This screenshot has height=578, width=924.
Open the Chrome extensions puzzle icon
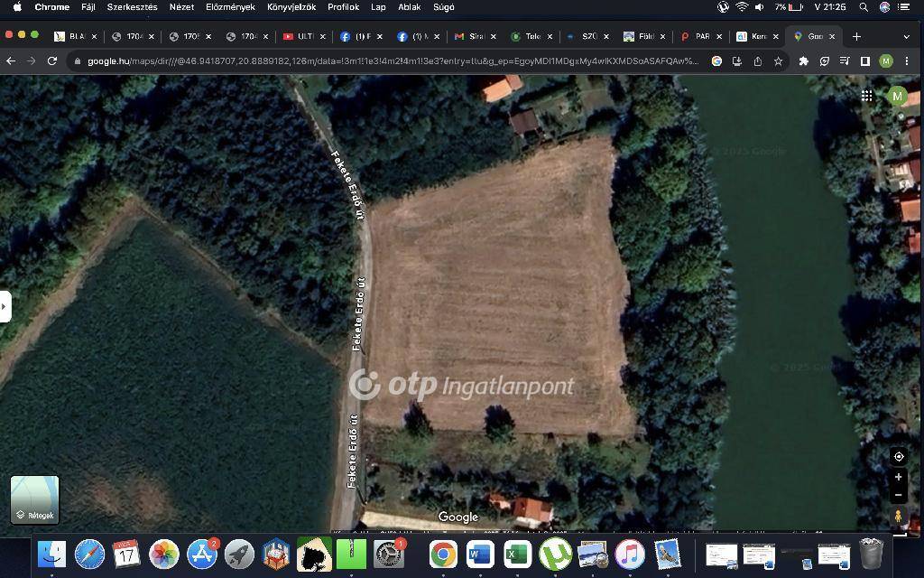(x=803, y=61)
